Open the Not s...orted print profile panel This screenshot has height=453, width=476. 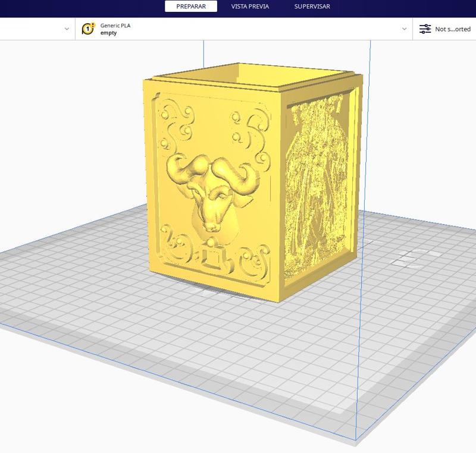444,29
